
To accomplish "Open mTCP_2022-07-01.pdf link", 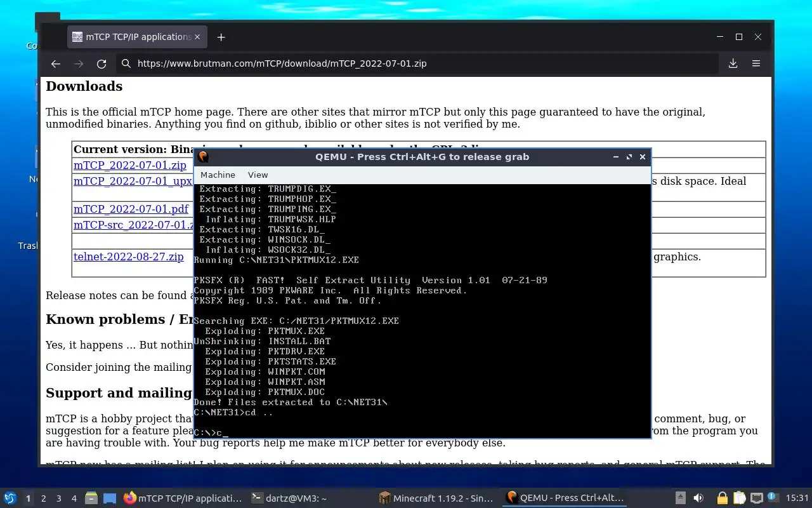I will pyautogui.click(x=131, y=209).
